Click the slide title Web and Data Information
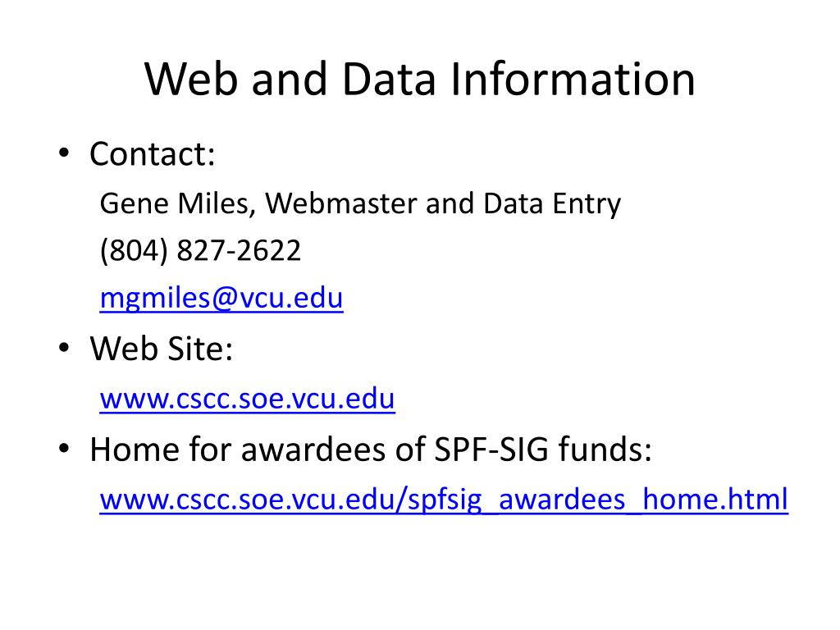 click(419, 80)
